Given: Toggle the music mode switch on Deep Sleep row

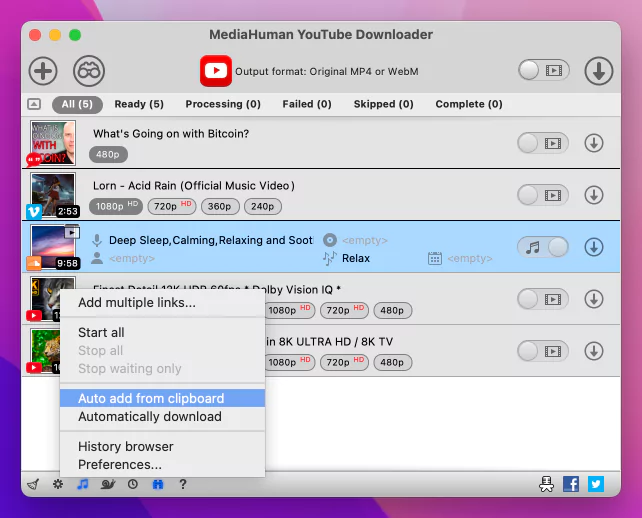Looking at the screenshot, I should pos(543,247).
